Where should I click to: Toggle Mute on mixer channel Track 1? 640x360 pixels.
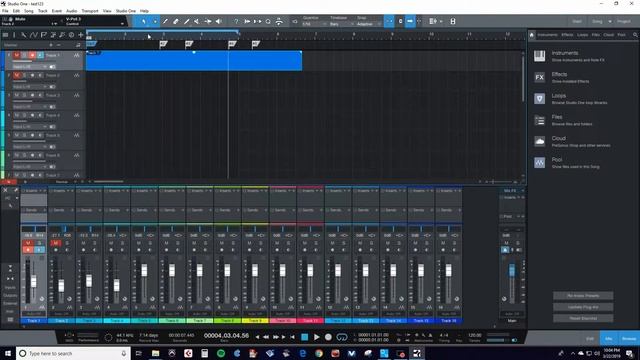coord(28,243)
